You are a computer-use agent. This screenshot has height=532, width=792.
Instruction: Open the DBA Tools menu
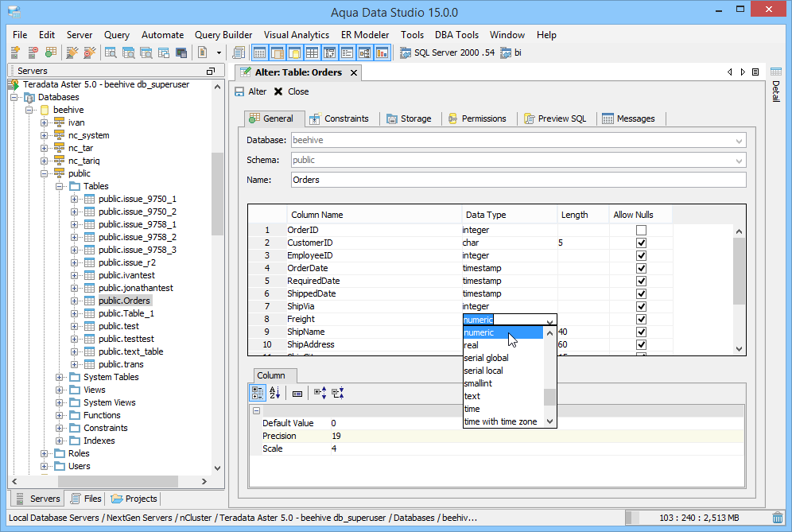pos(456,35)
